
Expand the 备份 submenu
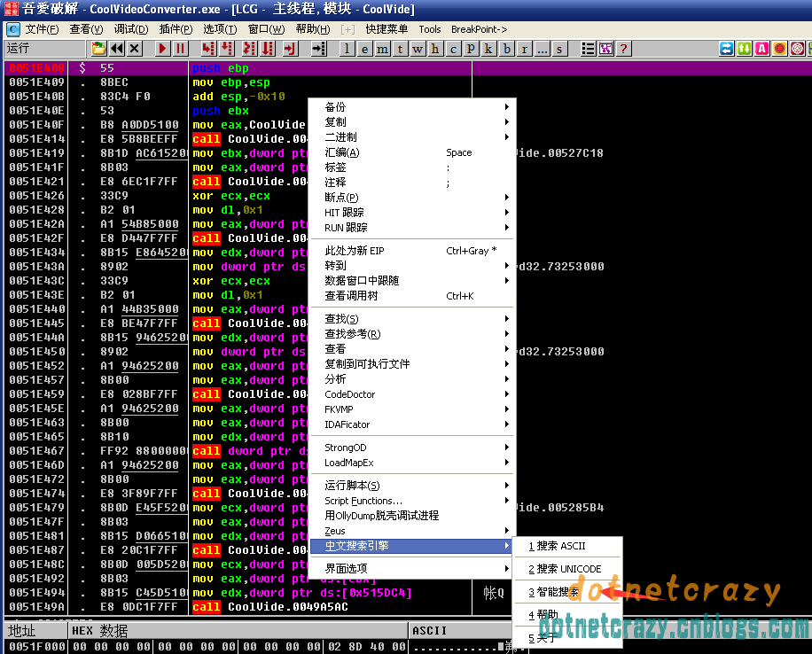pos(412,107)
